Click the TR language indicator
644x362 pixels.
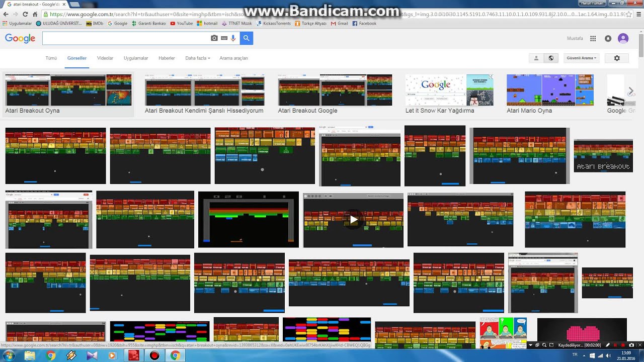[x=575, y=354]
